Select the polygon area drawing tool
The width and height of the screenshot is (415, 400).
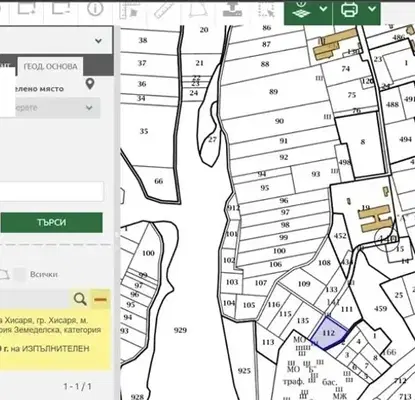pyautogui.click(x=198, y=9)
